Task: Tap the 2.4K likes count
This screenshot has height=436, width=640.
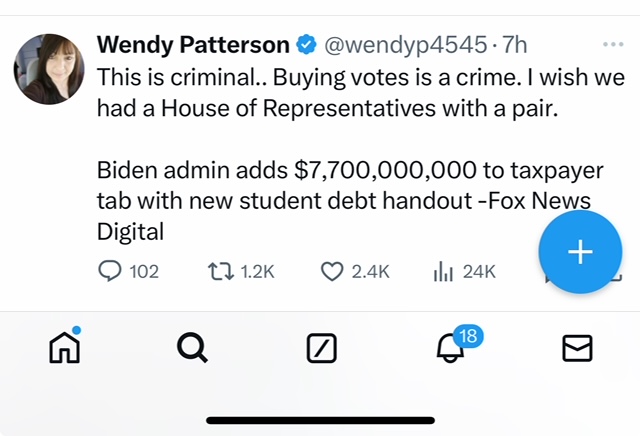Action: (x=370, y=271)
